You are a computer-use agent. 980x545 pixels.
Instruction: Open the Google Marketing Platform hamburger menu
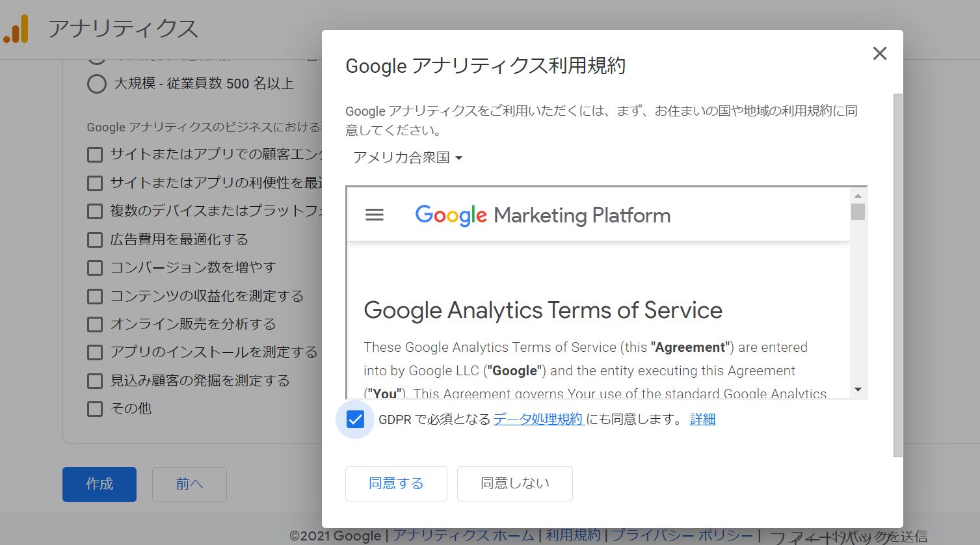375,215
